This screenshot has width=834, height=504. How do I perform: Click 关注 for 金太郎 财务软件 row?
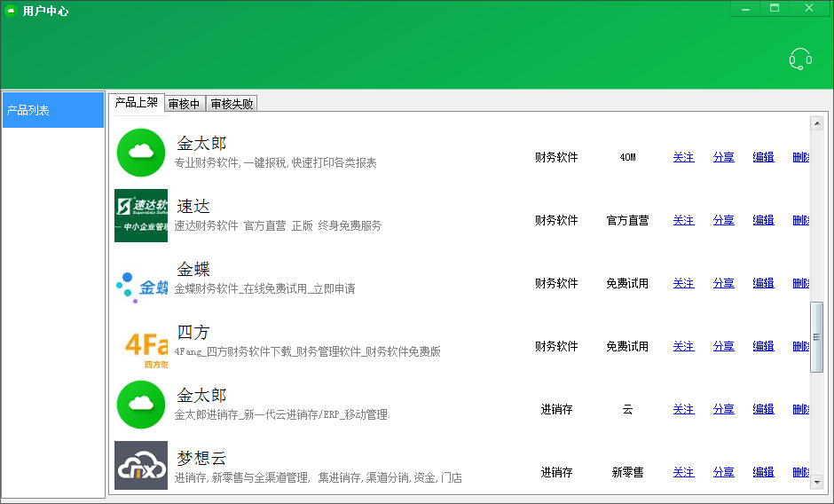pyautogui.click(x=683, y=157)
